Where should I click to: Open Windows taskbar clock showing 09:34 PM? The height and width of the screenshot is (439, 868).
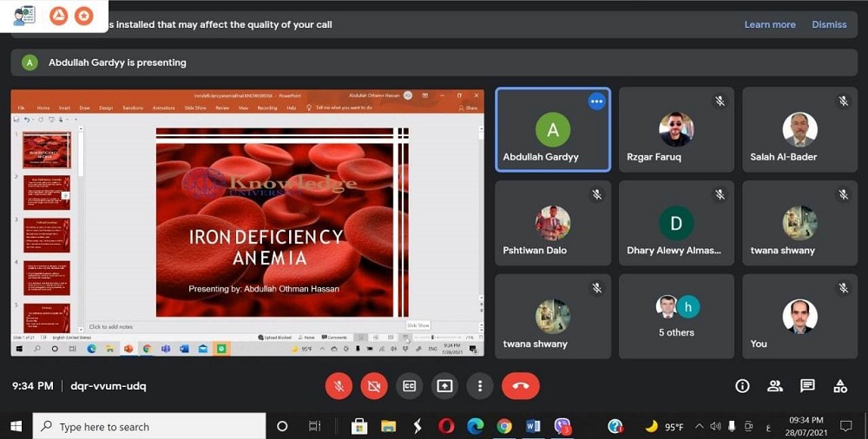click(x=806, y=426)
